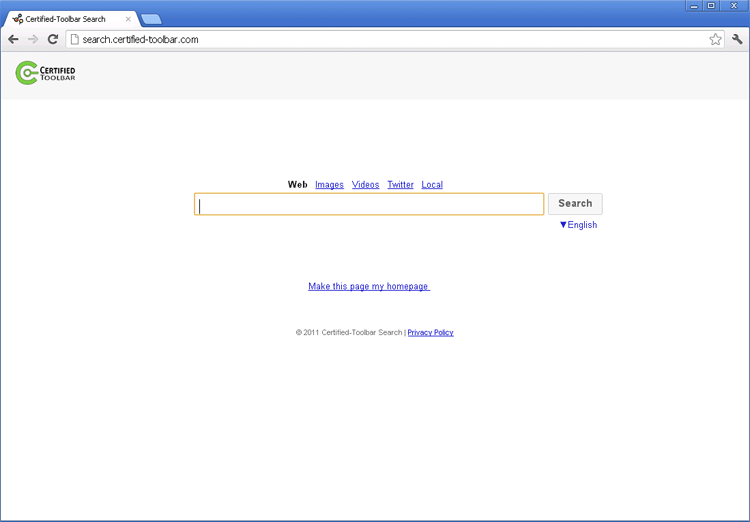Open the Privacy Policy link

[x=430, y=333]
